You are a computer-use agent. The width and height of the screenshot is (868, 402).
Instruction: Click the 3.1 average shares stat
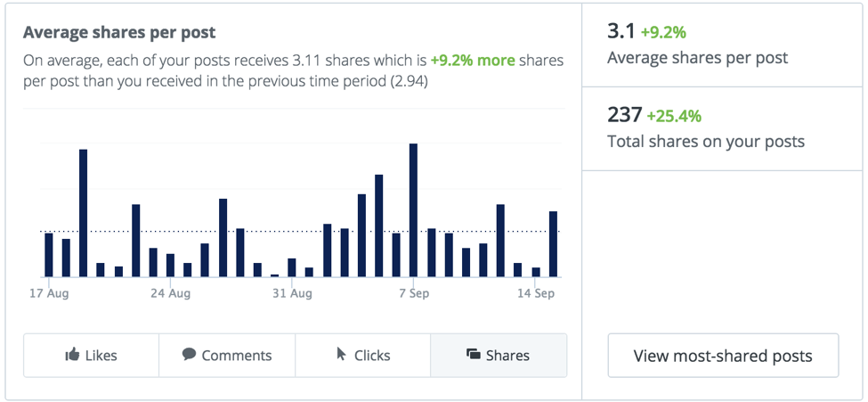click(x=621, y=31)
